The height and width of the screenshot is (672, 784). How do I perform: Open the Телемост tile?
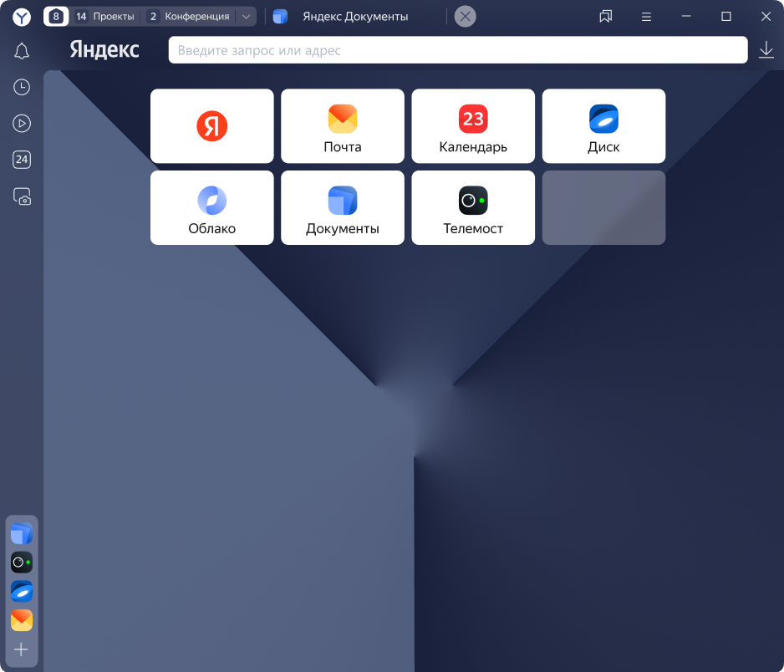(x=473, y=207)
